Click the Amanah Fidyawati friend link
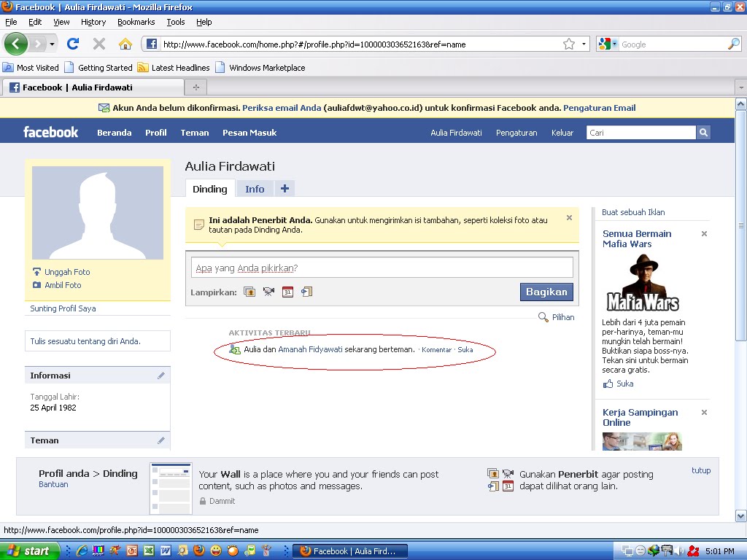747x560 pixels. (310, 349)
